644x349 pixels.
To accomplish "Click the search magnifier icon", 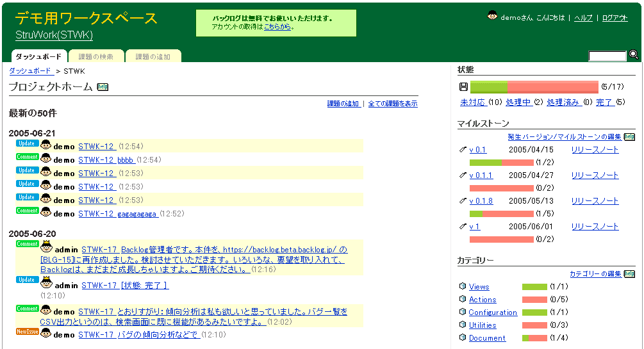I will tap(634, 54).
